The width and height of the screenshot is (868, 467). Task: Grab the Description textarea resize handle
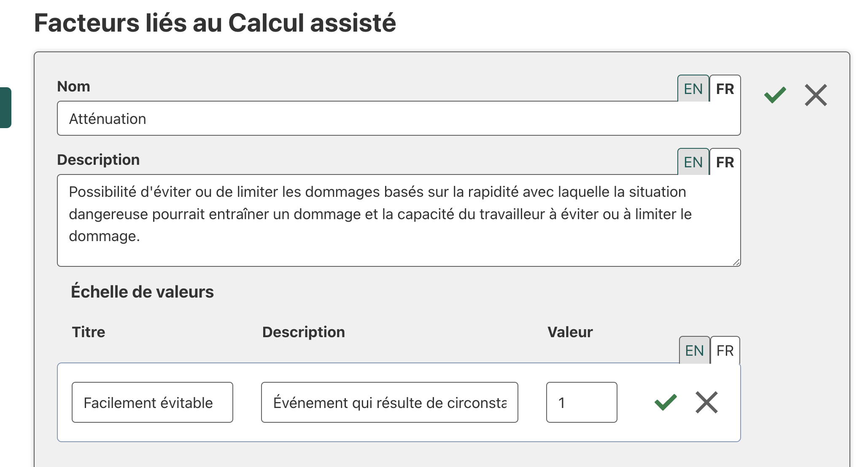click(x=736, y=262)
